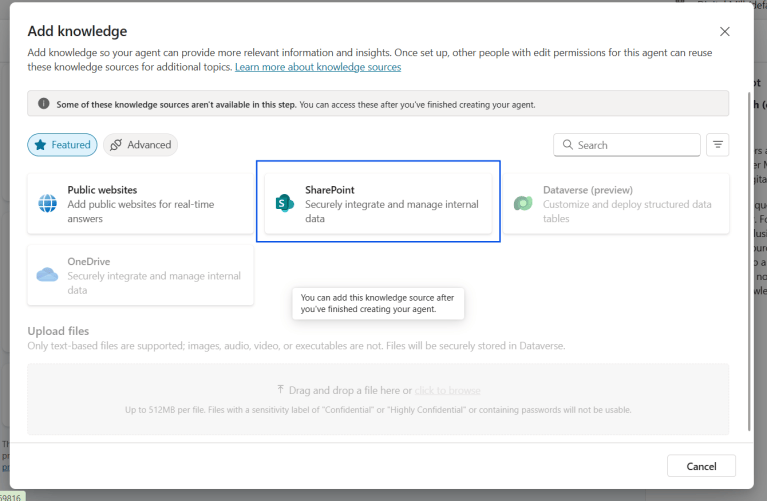This screenshot has width=767, height=501.
Task: Click the 'Up to 512MB per file' note
Action: [x=378, y=410]
